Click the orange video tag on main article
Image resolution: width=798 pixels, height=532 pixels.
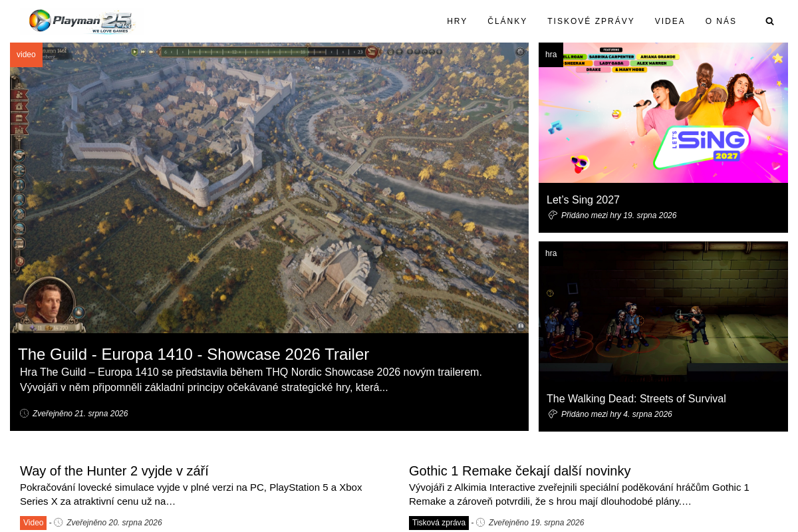(x=26, y=55)
